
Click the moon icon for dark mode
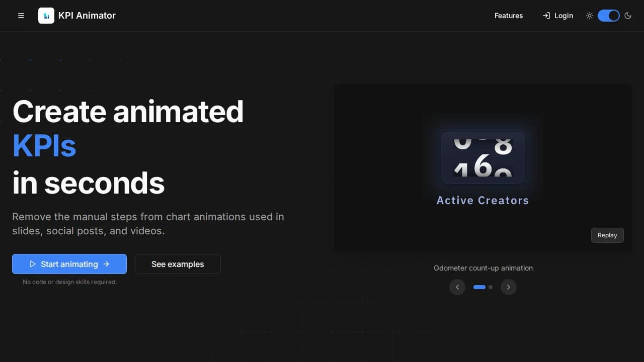click(628, 16)
